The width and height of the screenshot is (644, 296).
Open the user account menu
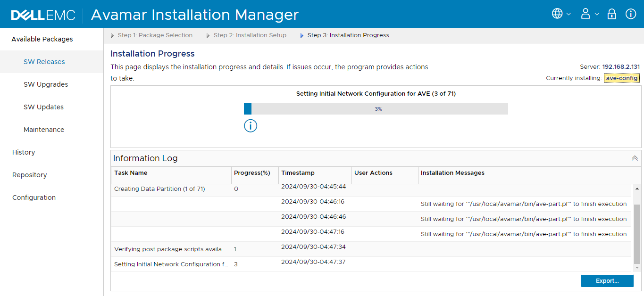[589, 14]
